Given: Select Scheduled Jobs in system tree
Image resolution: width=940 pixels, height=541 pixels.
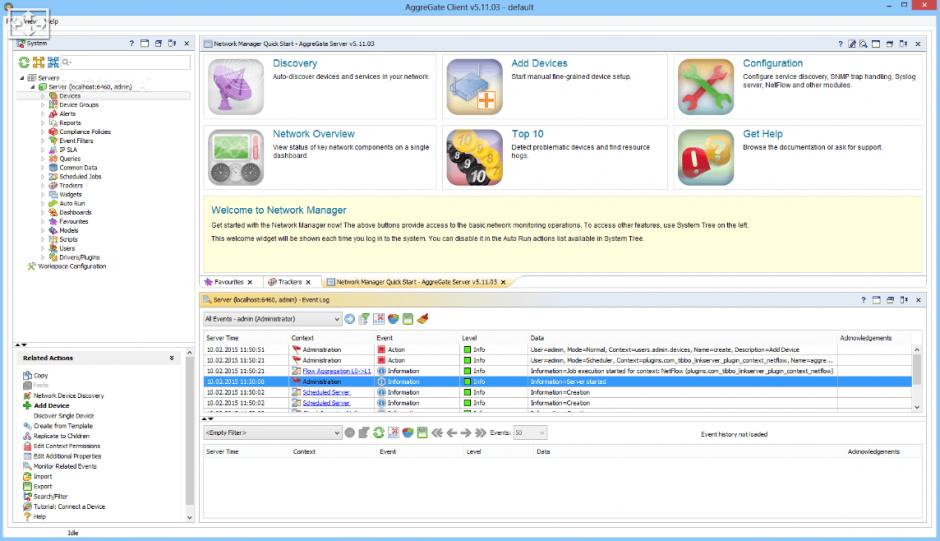Looking at the screenshot, I should pyautogui.click(x=75, y=177).
